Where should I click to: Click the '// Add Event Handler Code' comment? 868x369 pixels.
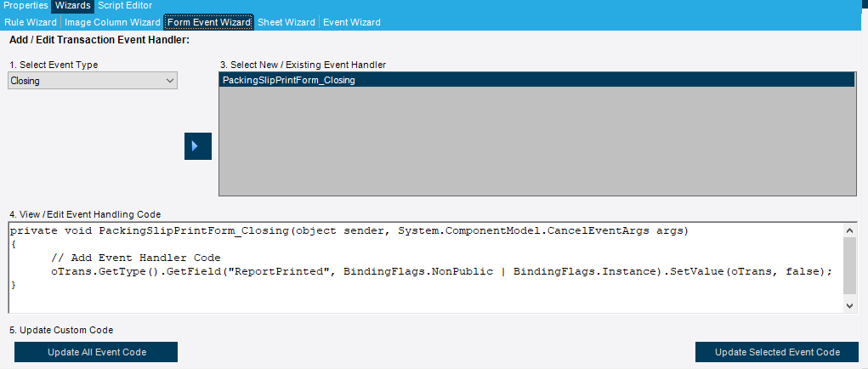click(x=136, y=258)
